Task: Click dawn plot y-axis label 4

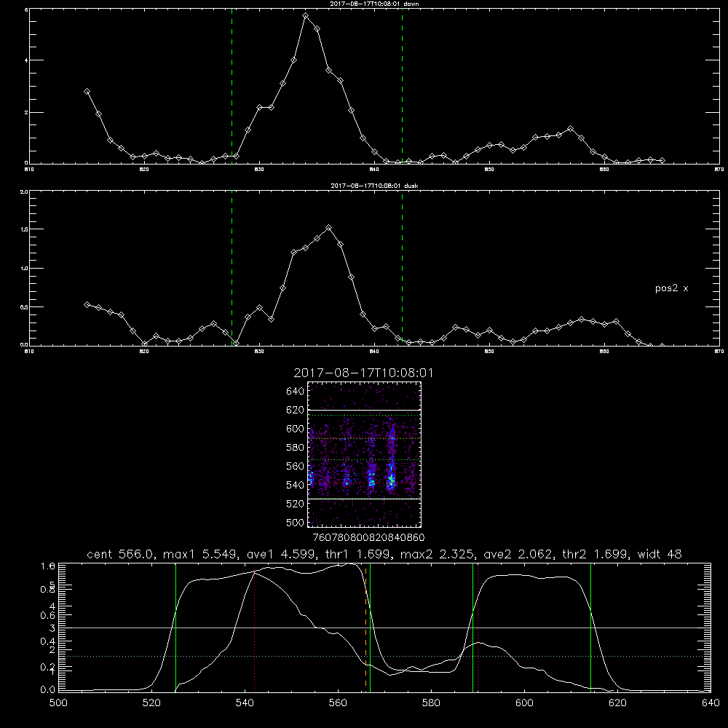Action: point(26,60)
